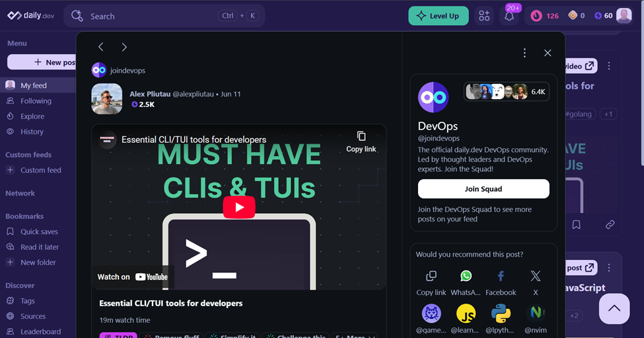This screenshot has height=338, width=644.
Task: Open Alex Pliutau's profile picture
Action: 107,99
